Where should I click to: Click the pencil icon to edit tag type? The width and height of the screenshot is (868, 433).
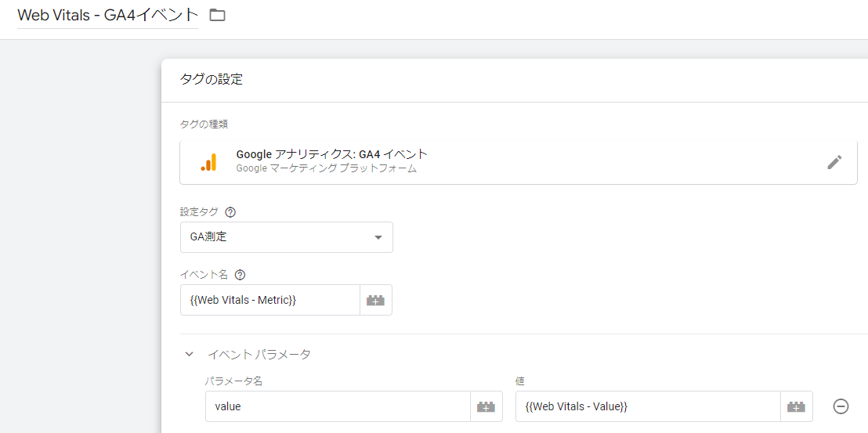point(834,162)
